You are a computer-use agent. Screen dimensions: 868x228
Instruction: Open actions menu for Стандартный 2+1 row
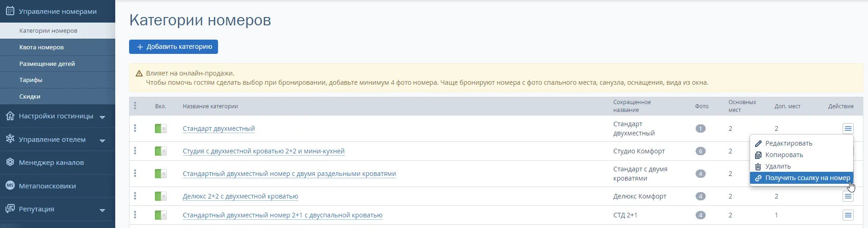(848, 215)
